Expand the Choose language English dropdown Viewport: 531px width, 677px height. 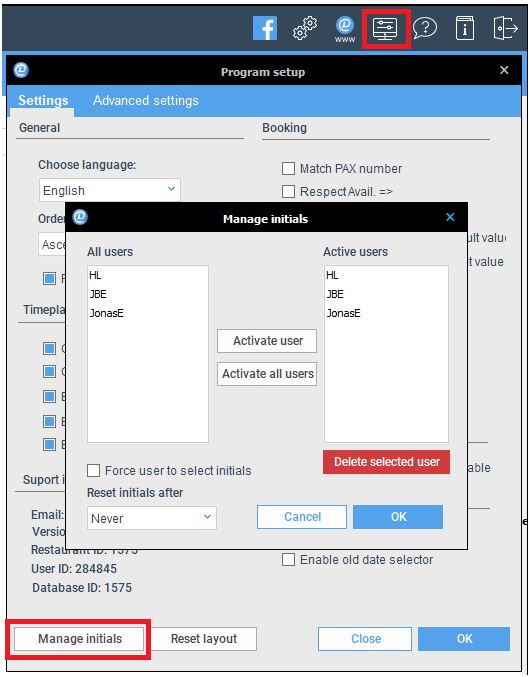click(x=110, y=190)
